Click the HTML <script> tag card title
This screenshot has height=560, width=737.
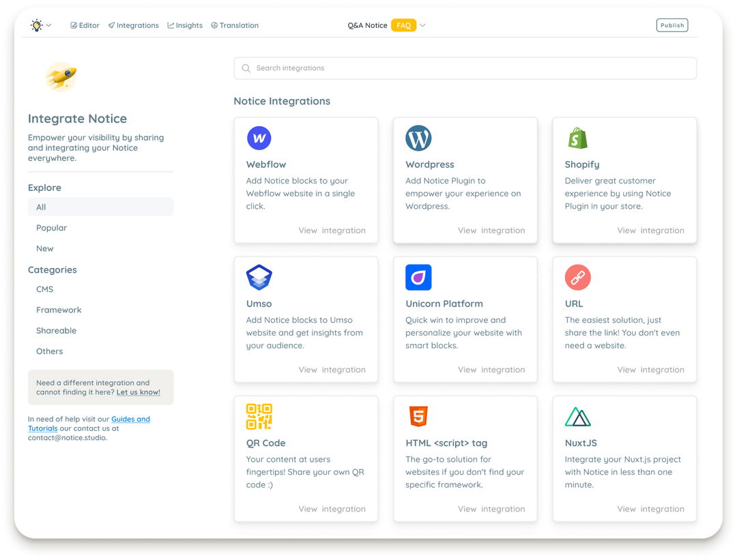446,443
